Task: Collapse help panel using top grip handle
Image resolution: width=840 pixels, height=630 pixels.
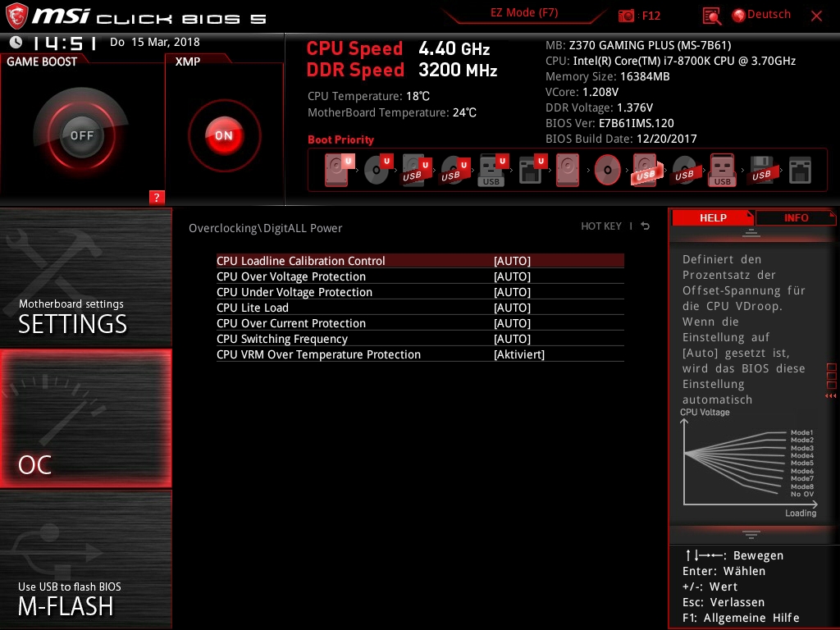Action: point(751,233)
